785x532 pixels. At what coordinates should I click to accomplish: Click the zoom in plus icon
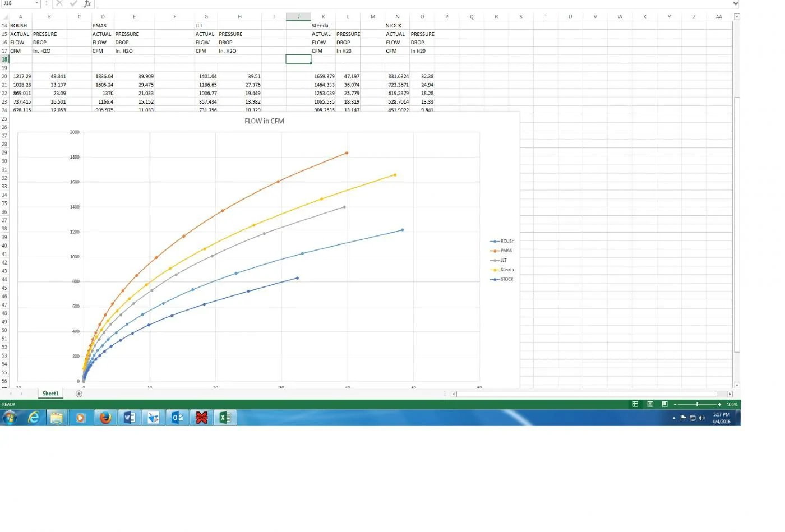[719, 404]
